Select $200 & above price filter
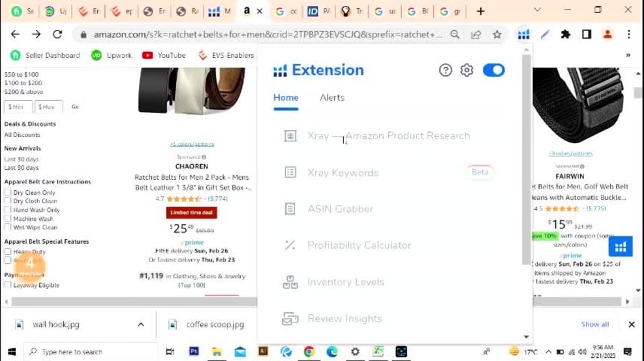 [23, 92]
